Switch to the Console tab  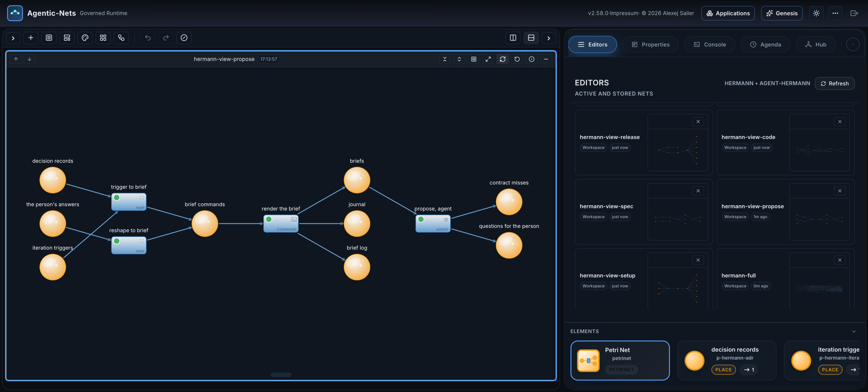[710, 44]
